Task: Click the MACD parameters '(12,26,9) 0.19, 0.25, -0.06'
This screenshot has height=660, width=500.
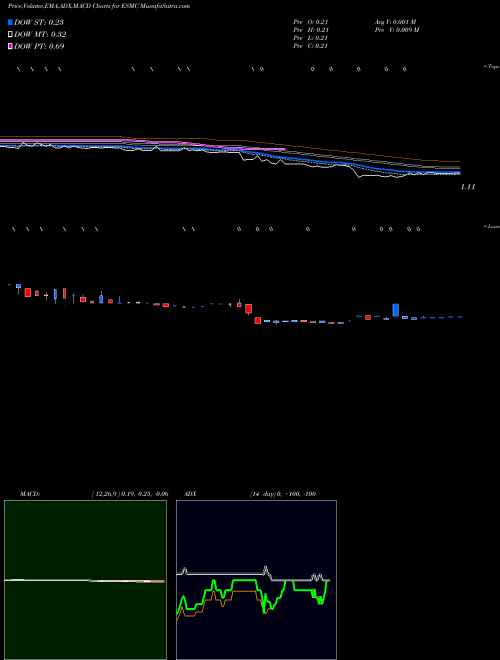Action: click(130, 494)
